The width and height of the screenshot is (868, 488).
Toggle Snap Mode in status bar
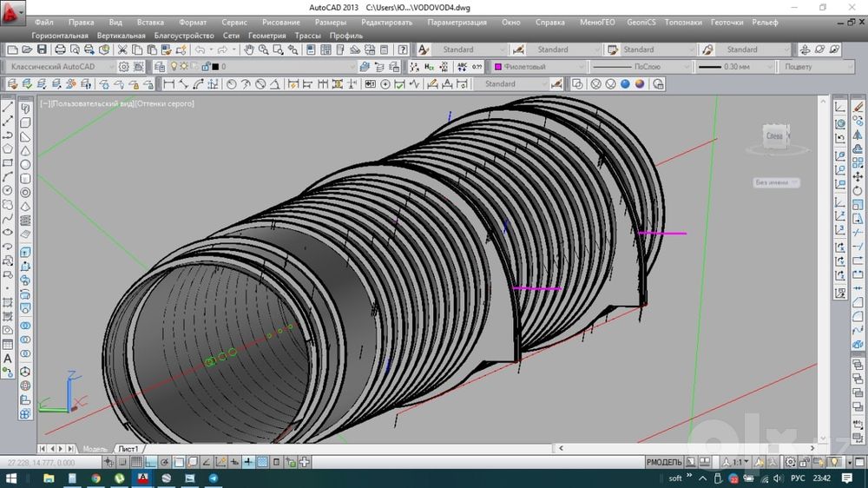point(122,462)
